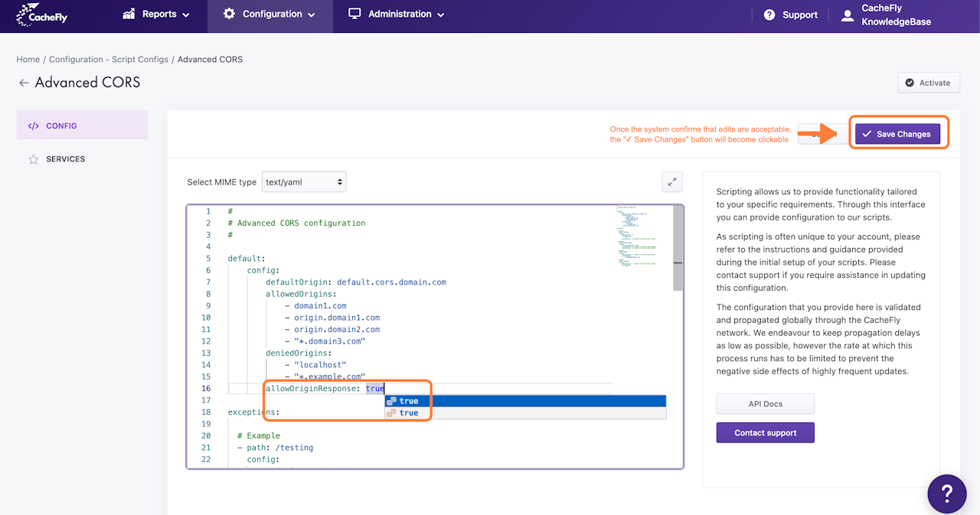The height and width of the screenshot is (515, 980).
Task: Expand the code editor to fullscreen
Action: pos(671,182)
